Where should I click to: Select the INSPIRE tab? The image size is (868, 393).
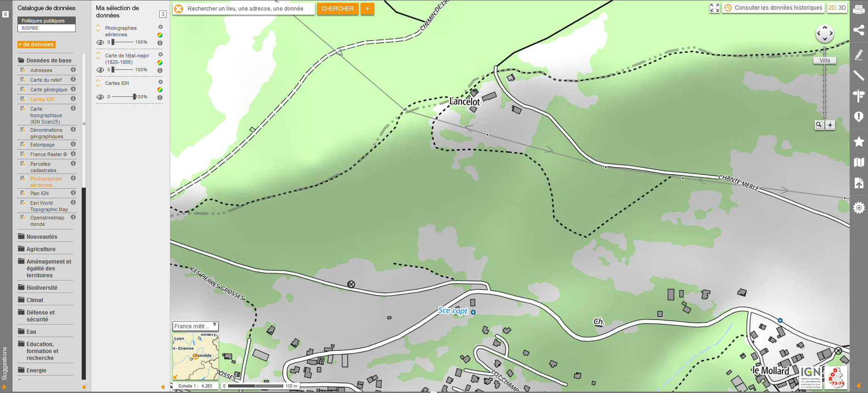click(x=46, y=28)
